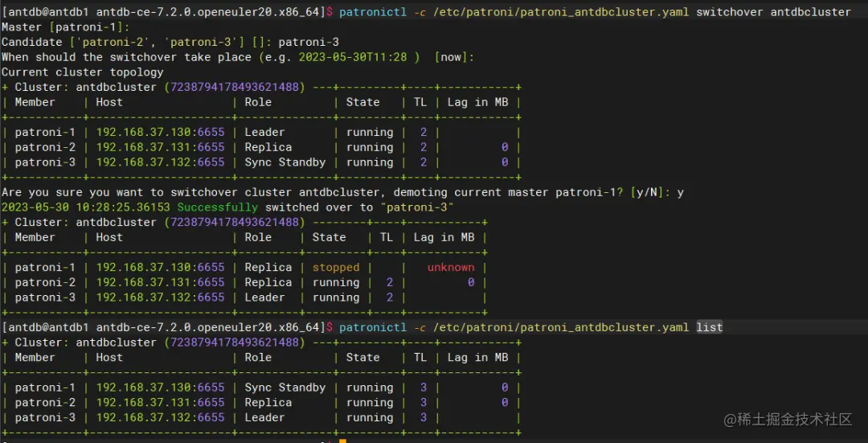Viewport: 868px width, 443px height.
Task: Click host 192.168.37.130:6655 in the stopped row
Action: [161, 268]
